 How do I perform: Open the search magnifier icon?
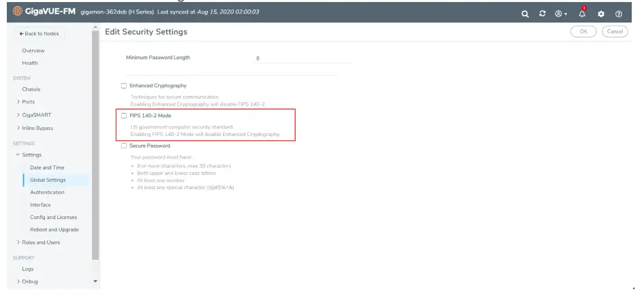(525, 14)
